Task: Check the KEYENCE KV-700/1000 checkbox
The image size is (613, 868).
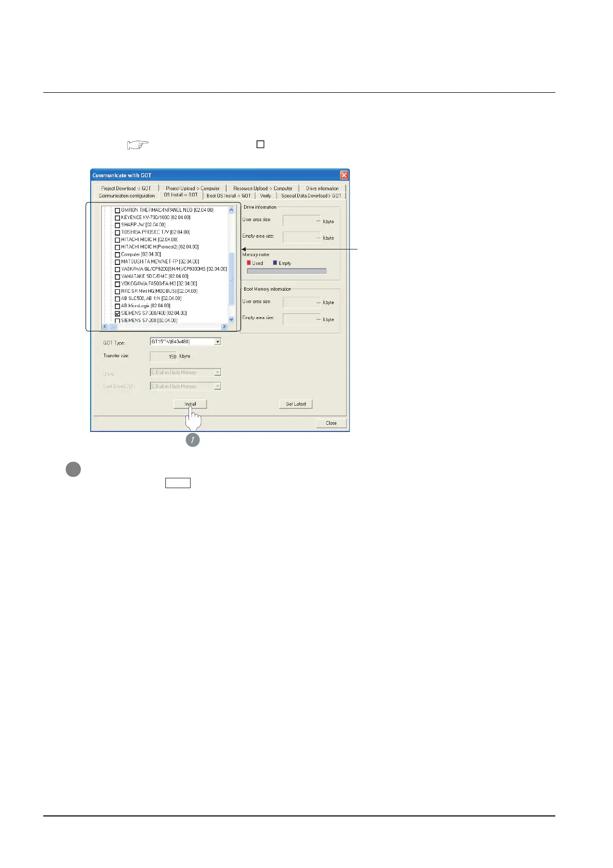Action: 117,218
